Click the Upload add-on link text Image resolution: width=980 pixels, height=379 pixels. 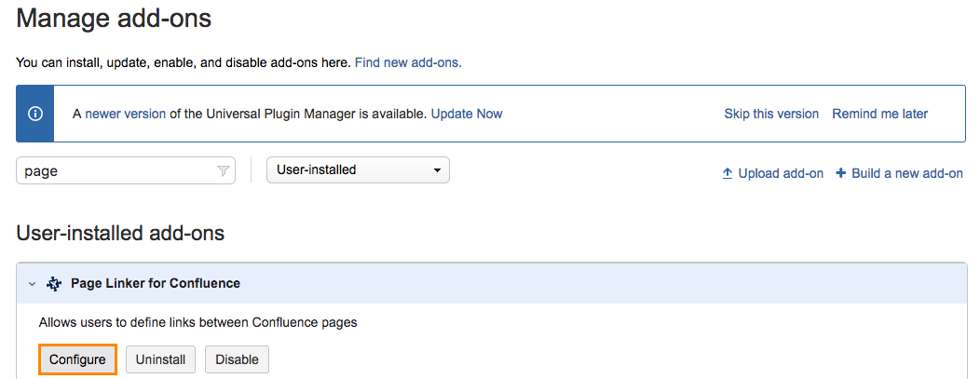(781, 173)
